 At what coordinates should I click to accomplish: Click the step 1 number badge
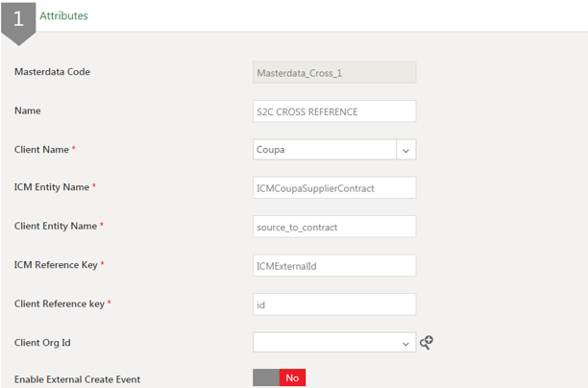[x=18, y=19]
